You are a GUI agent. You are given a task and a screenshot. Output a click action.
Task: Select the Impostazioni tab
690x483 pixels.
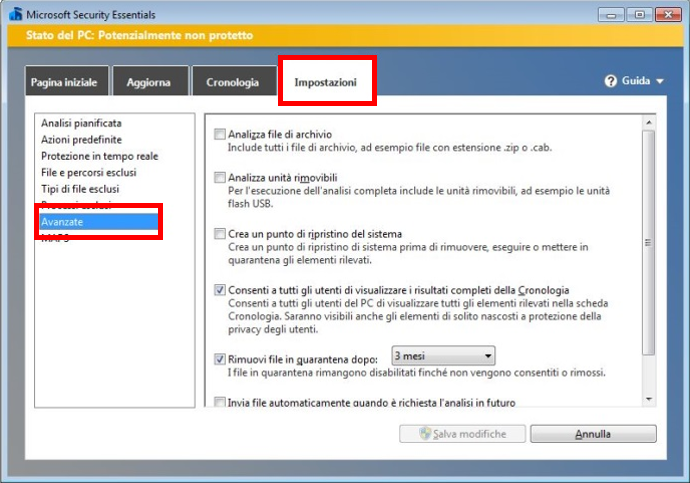[326, 82]
